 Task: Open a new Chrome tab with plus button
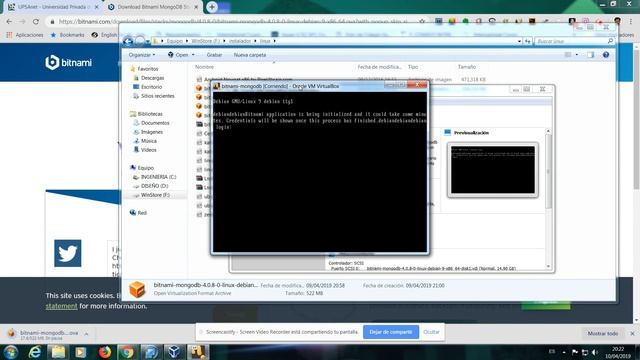coord(212,7)
